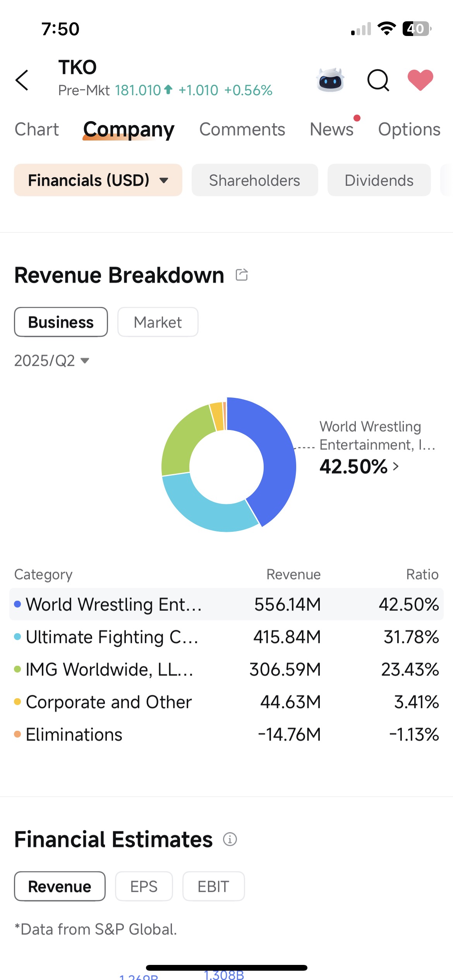Viewport: 453px width, 980px height.
Task: Switch to the Options tab
Action: coord(409,129)
